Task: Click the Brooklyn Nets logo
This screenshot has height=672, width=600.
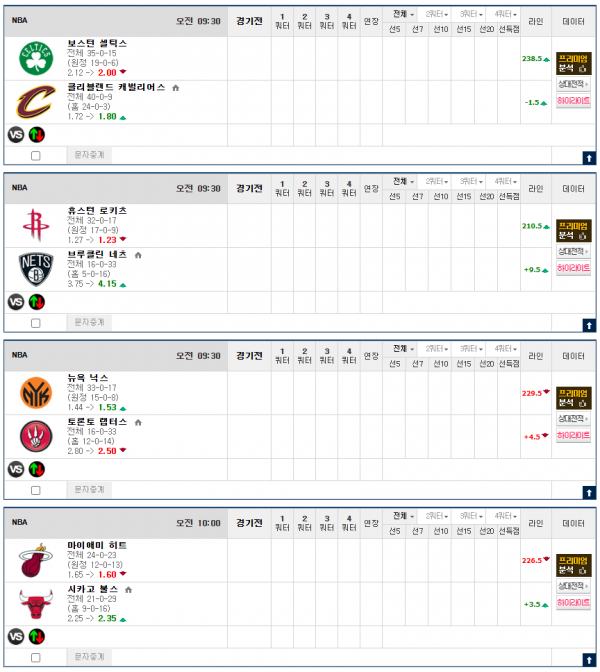Action: click(x=36, y=269)
